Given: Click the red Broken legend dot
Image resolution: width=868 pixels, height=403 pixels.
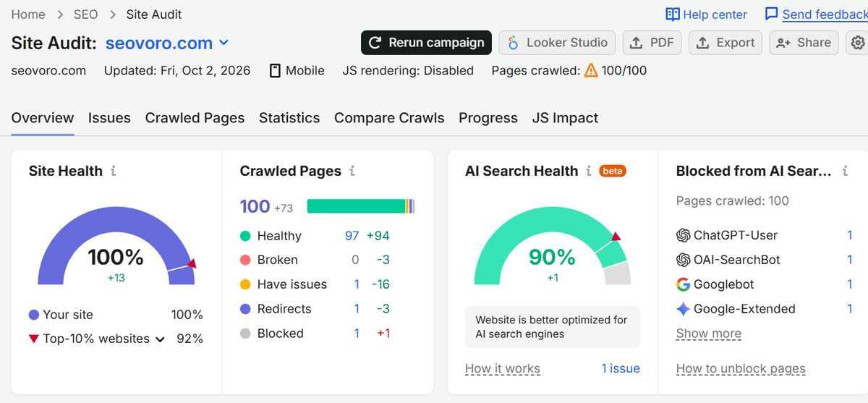Looking at the screenshot, I should [x=245, y=260].
